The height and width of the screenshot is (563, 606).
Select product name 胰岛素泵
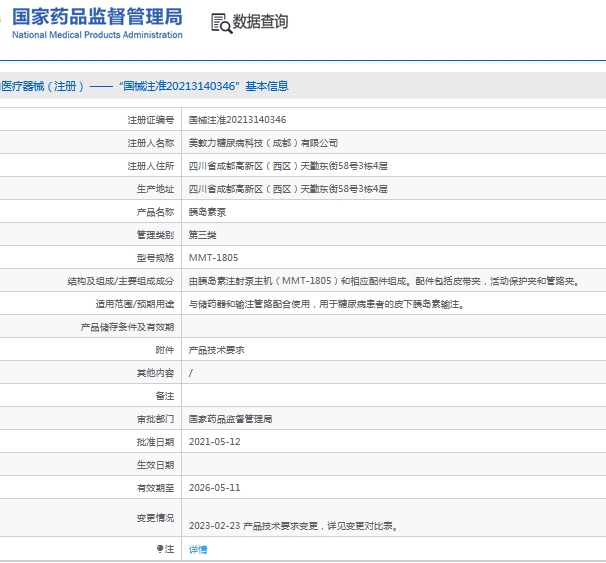point(207,212)
